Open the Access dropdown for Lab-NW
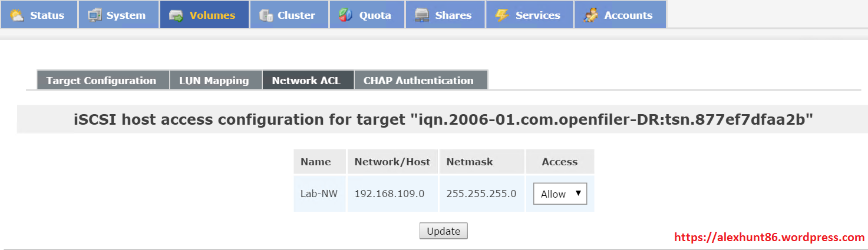Screen dimensions: 868x250 tap(560, 194)
